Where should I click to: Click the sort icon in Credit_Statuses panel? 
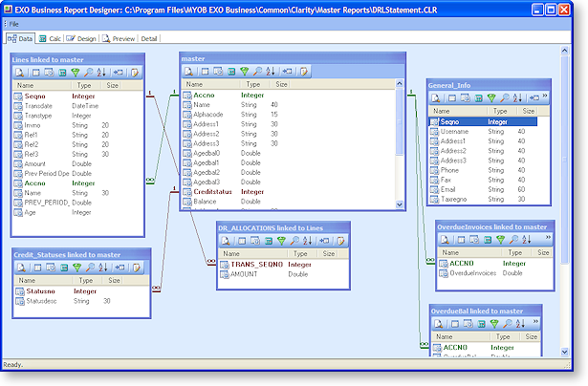tap(101, 268)
